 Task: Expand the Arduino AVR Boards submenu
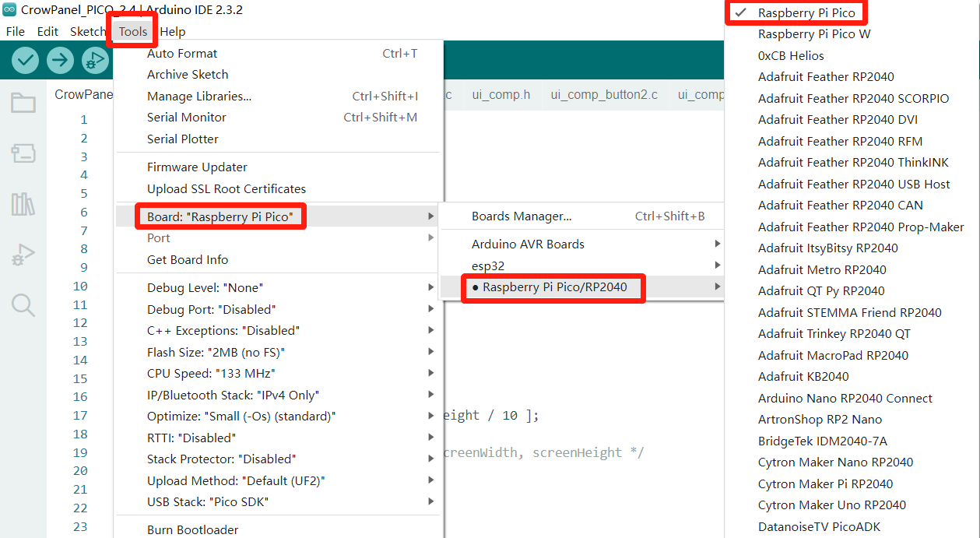click(x=581, y=244)
